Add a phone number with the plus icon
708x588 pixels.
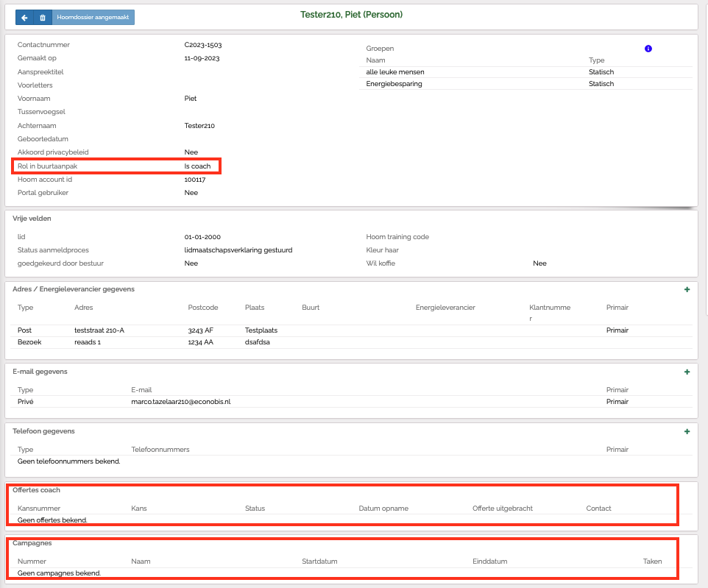[x=687, y=431]
